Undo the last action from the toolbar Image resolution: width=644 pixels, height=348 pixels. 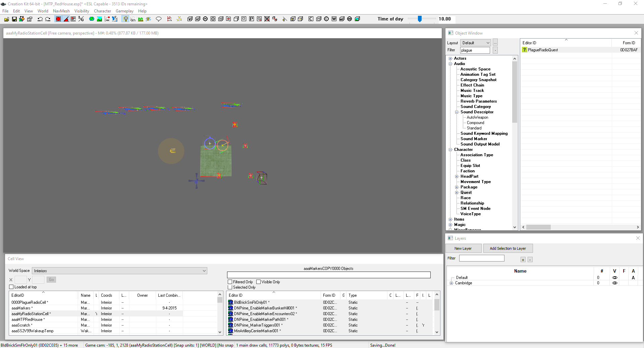point(40,19)
